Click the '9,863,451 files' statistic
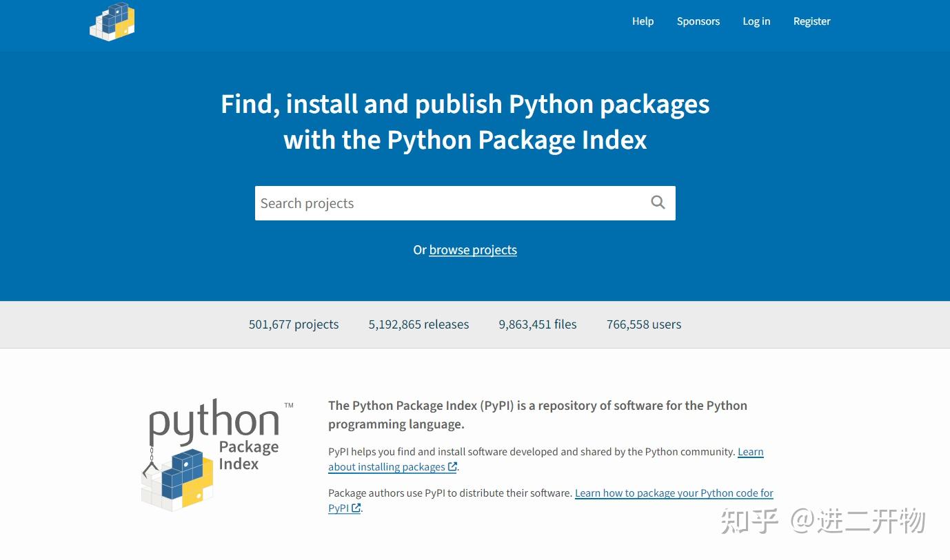This screenshot has width=950, height=560. 538,324
